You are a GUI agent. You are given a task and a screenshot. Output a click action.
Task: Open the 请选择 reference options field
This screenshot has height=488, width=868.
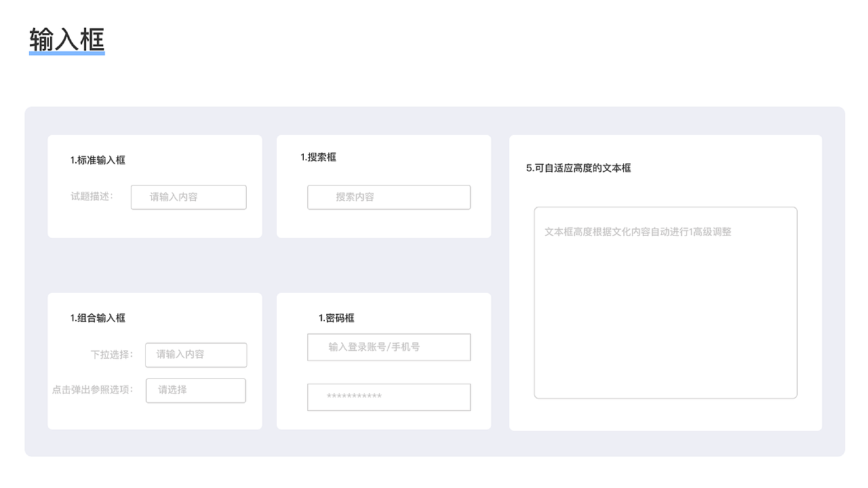click(x=196, y=390)
